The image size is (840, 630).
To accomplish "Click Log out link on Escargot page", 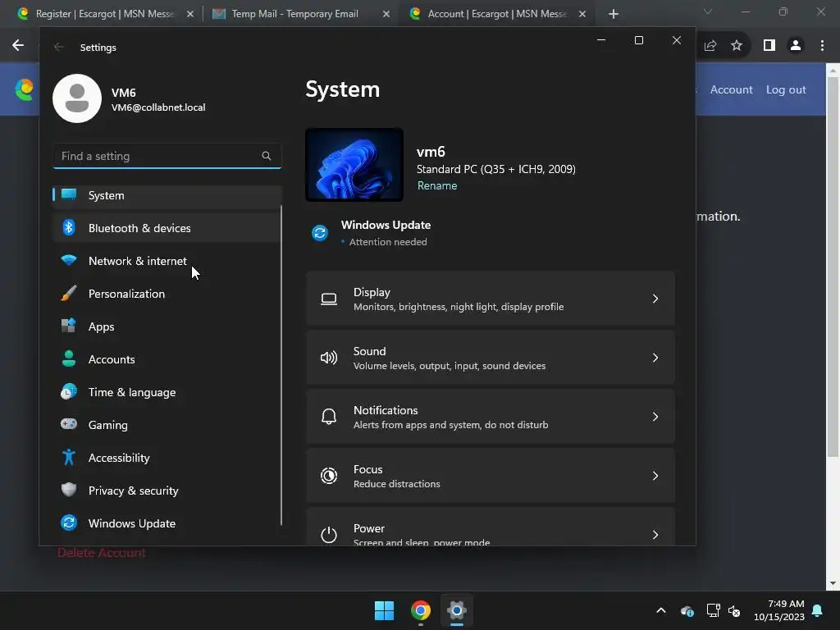I will click(786, 90).
